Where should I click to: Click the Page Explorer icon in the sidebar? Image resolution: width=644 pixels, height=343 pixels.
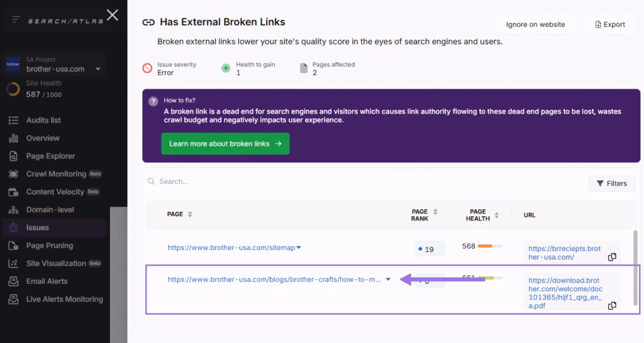coord(13,156)
